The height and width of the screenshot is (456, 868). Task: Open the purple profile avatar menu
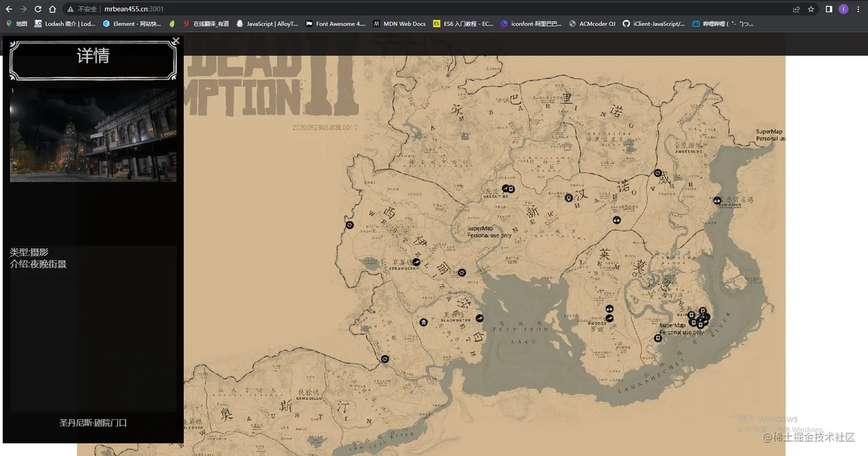[843, 9]
